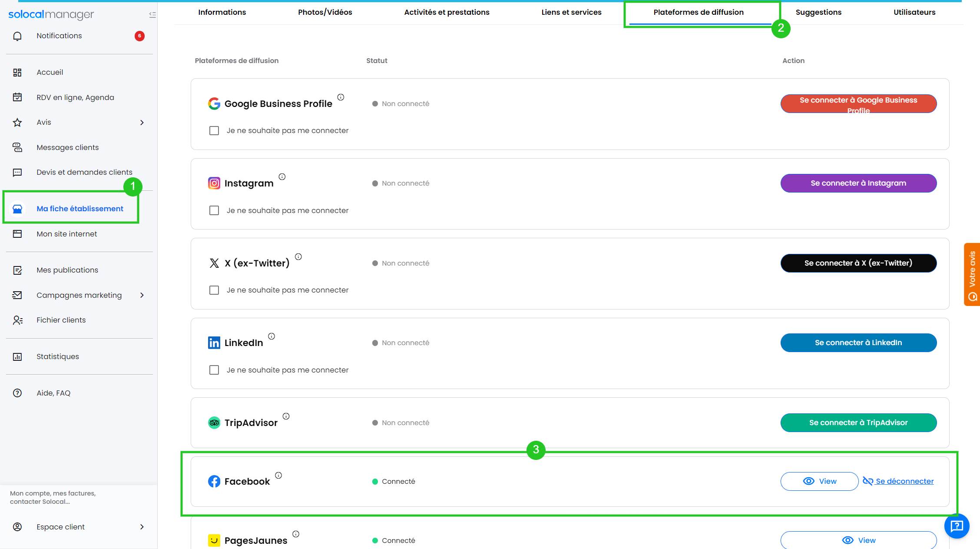Click the Mon site internet window icon
Screen dimensions: 980x549
(x=17, y=234)
